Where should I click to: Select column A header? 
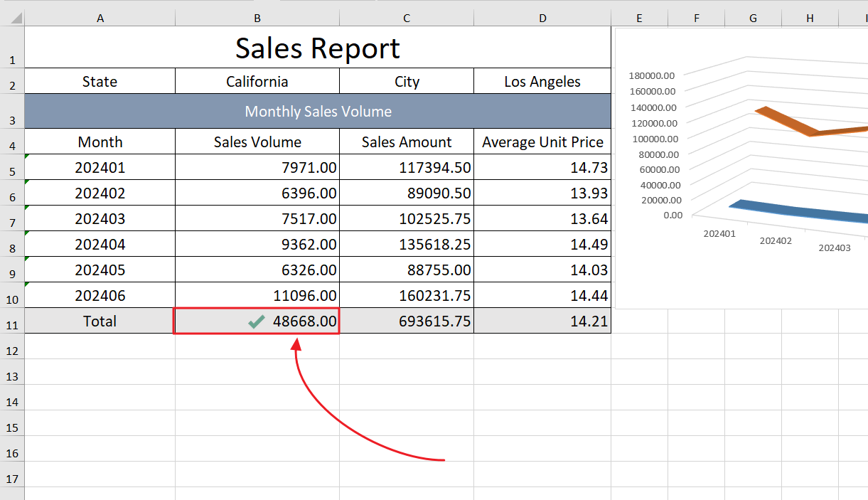[100, 18]
